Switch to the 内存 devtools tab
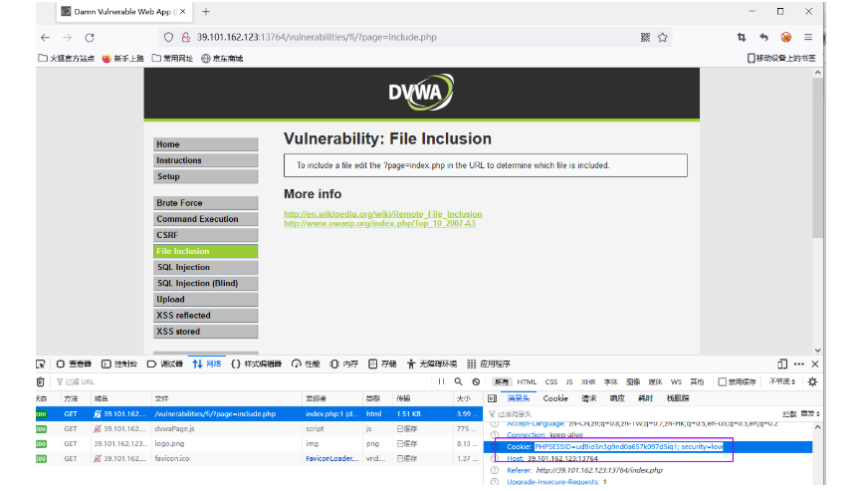868x491 pixels. tap(344, 365)
